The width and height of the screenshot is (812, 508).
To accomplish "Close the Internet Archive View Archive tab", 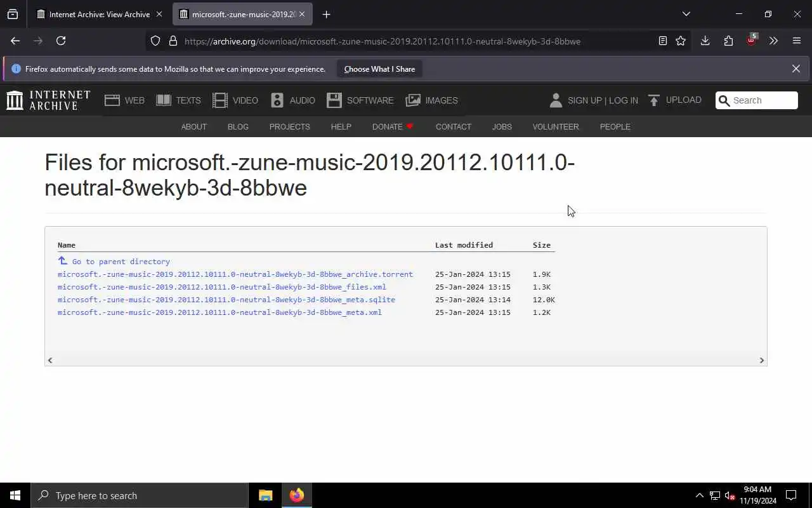I will click(x=159, y=14).
